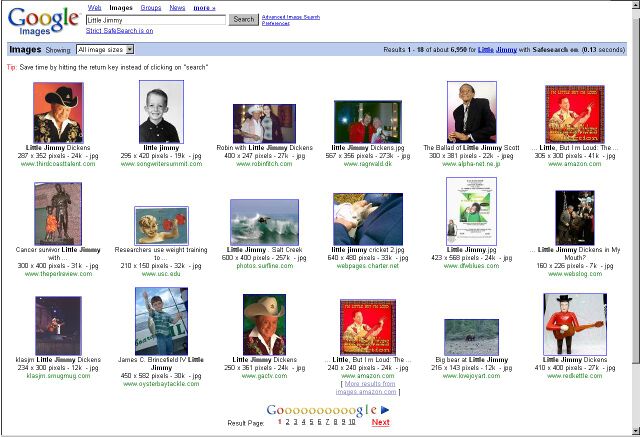
Task: Click the Strict SafeSearch is on link
Action: 119,31
